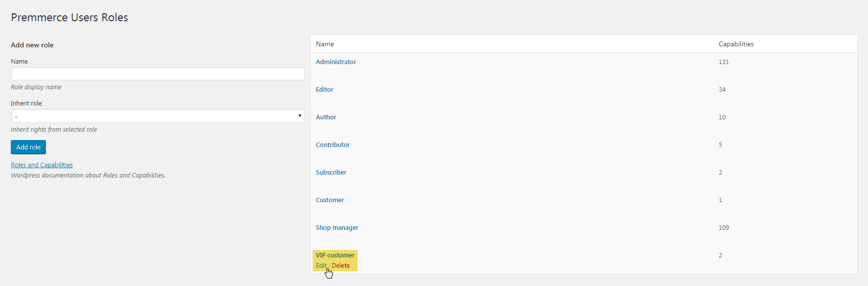This screenshot has width=868, height=286.
Task: Open the Editor role
Action: (x=325, y=89)
